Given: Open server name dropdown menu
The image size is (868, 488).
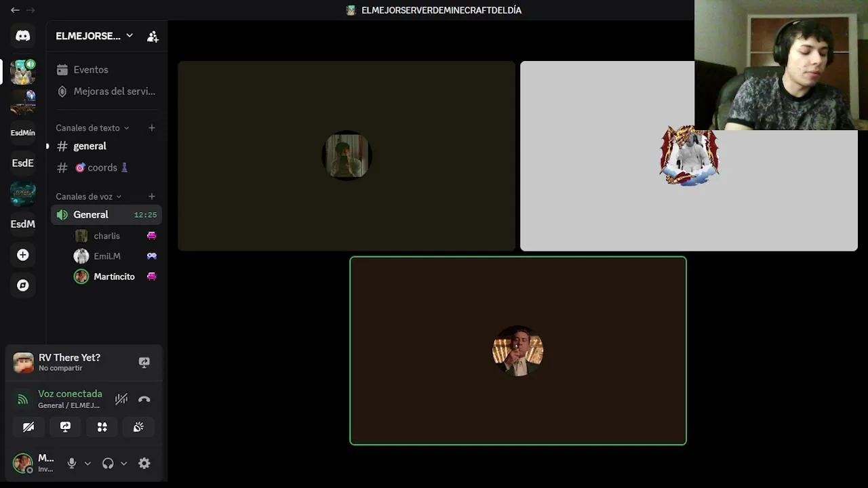Looking at the screenshot, I should coord(130,36).
